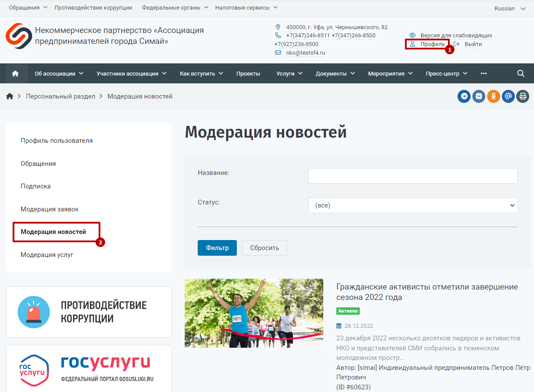Click the blue Фильтр button
The image size is (534, 392).
pos(217,248)
